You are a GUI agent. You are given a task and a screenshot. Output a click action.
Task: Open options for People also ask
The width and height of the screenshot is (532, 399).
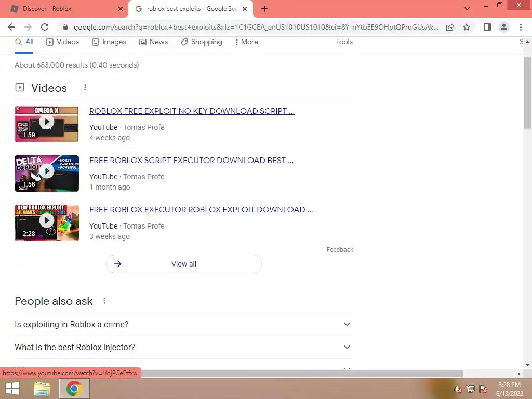tap(104, 301)
